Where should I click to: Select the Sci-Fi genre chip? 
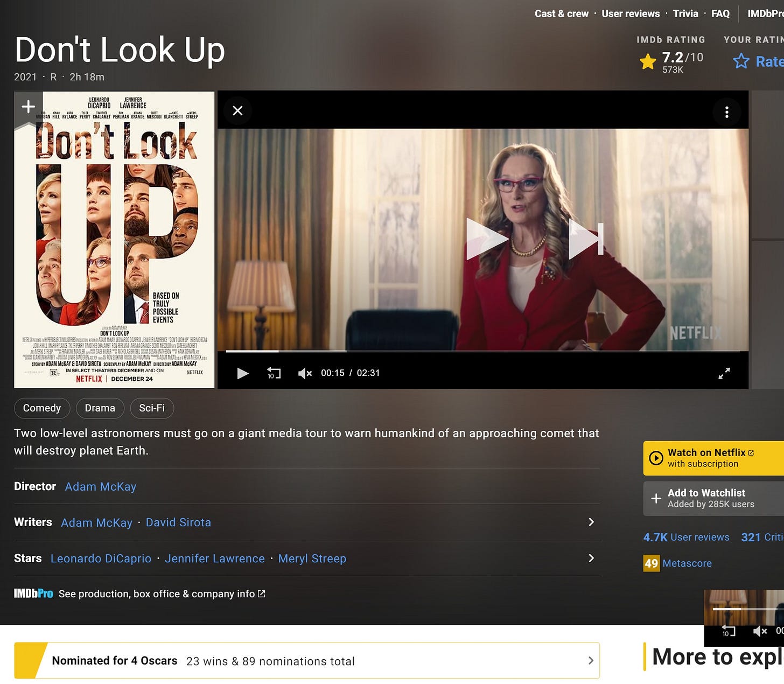pyautogui.click(x=152, y=408)
